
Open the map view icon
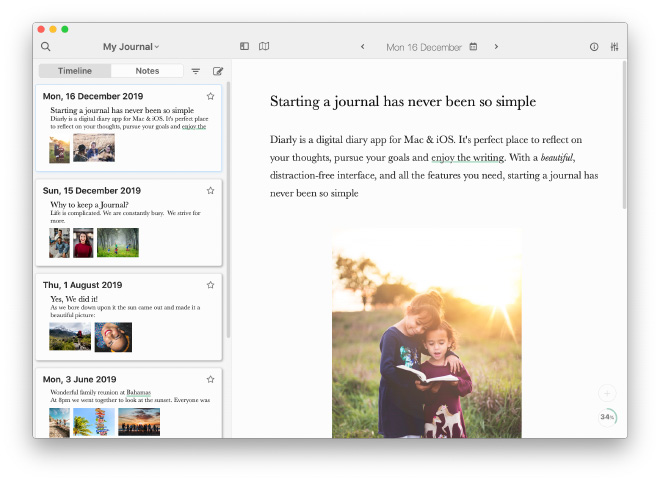point(264,46)
